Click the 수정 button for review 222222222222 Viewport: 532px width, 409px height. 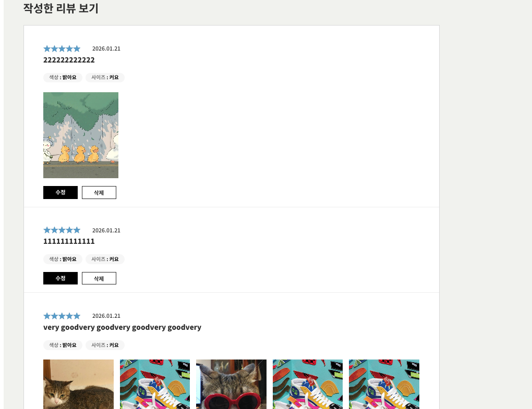(x=61, y=192)
